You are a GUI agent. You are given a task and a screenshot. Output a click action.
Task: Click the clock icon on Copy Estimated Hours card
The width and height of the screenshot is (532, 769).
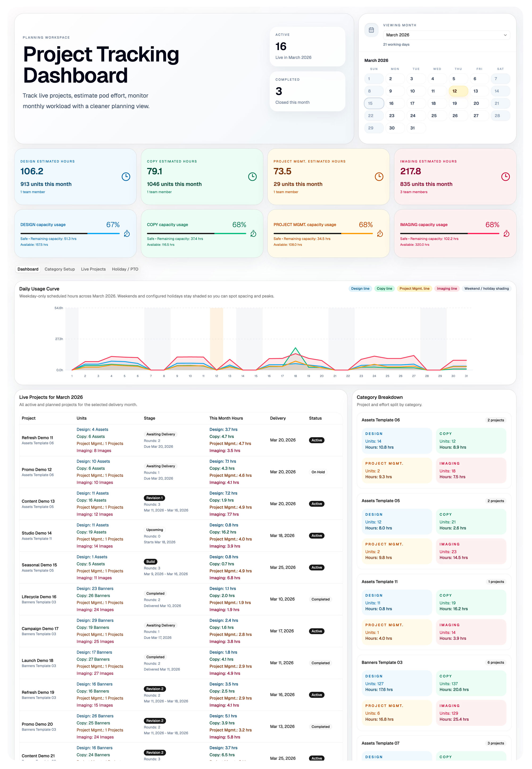252,177
